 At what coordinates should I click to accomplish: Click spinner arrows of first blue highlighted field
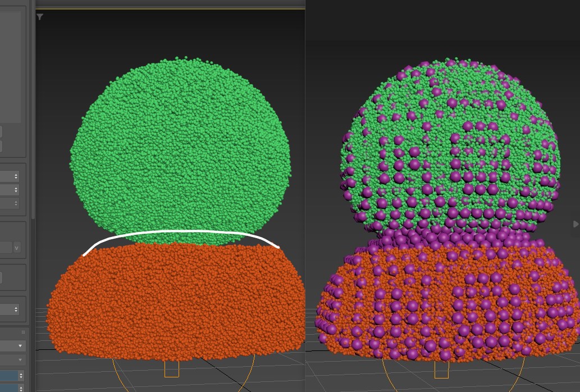click(21, 375)
